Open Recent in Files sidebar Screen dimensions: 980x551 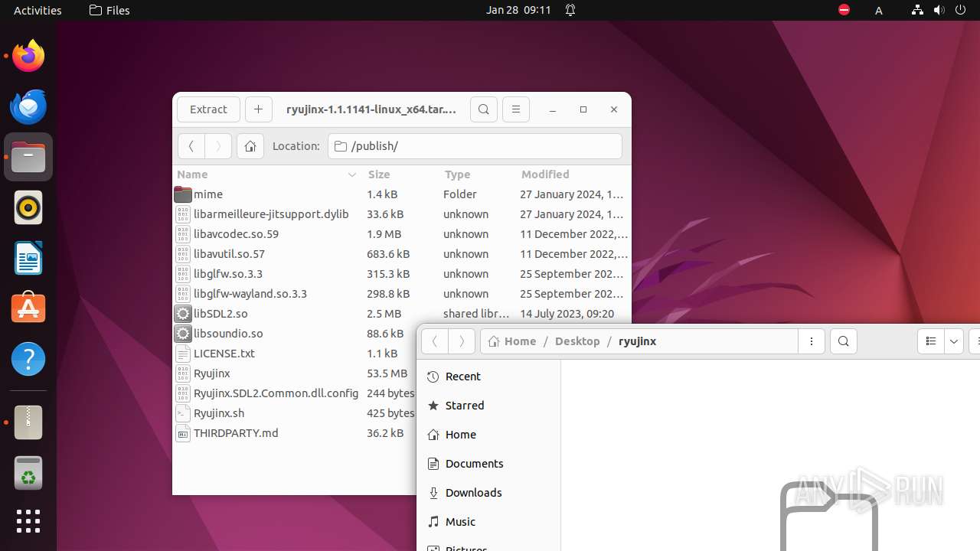pos(488,377)
